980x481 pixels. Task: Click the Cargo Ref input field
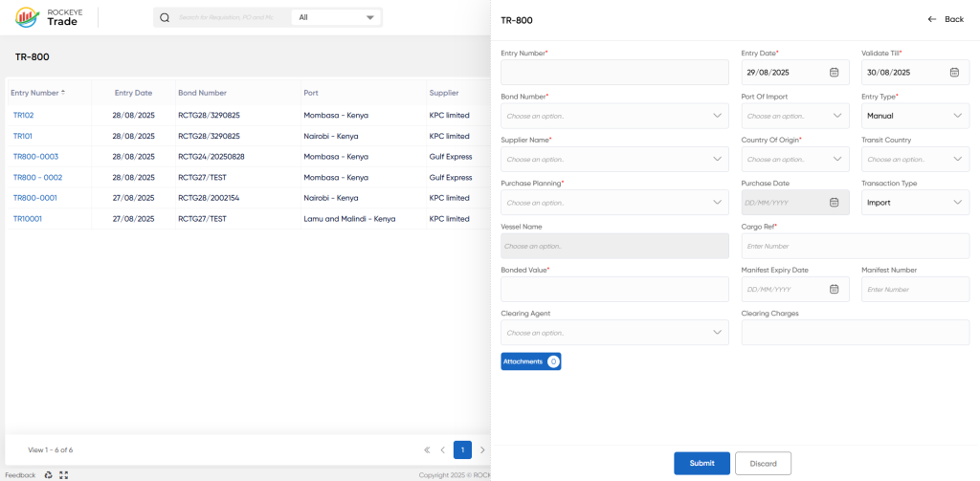click(x=855, y=246)
